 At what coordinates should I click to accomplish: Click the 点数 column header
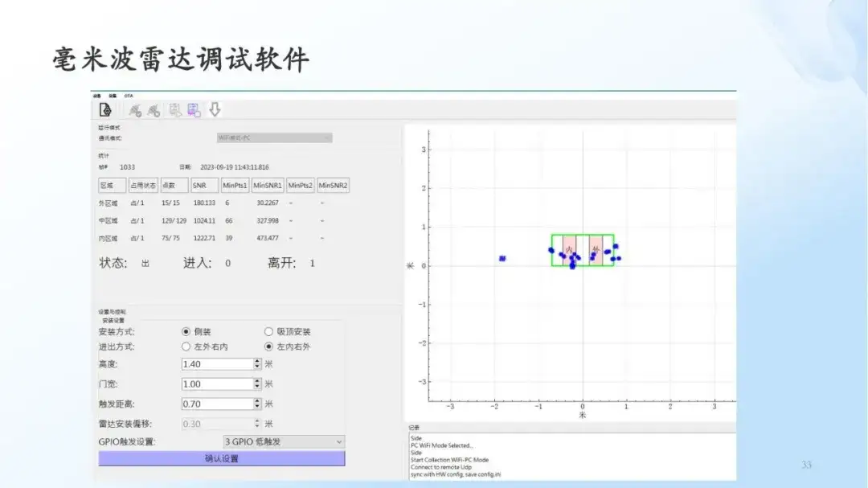coord(174,186)
